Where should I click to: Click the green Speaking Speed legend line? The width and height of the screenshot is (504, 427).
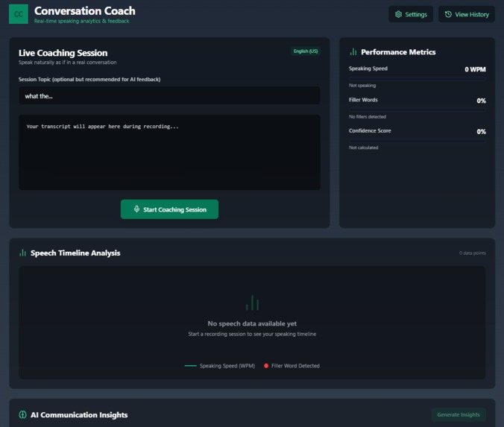191,366
